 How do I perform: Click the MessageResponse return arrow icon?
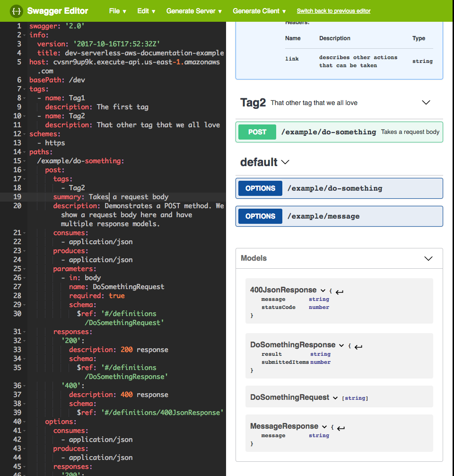(x=341, y=428)
